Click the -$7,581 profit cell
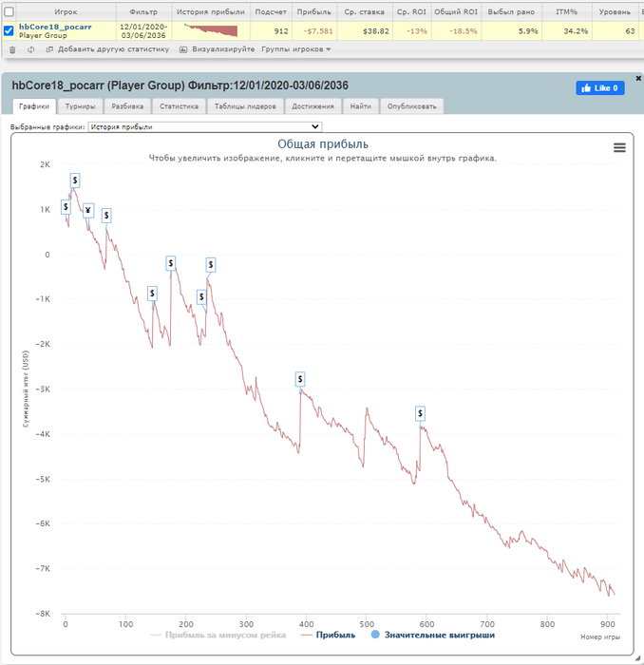Screen dimensions: 644x665 [314, 31]
